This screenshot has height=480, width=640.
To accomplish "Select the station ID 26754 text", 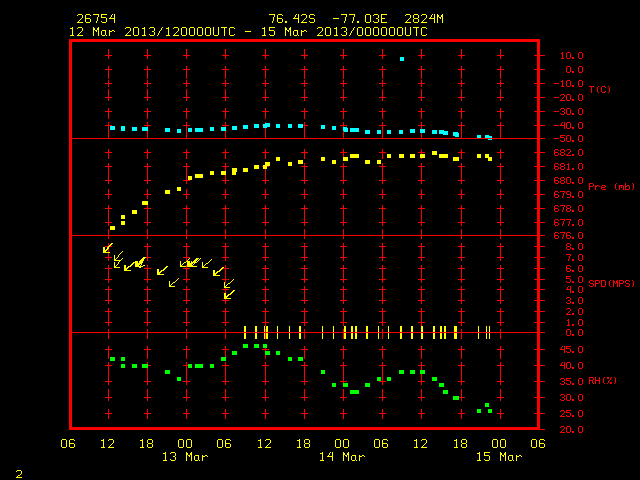I will click(96, 19).
